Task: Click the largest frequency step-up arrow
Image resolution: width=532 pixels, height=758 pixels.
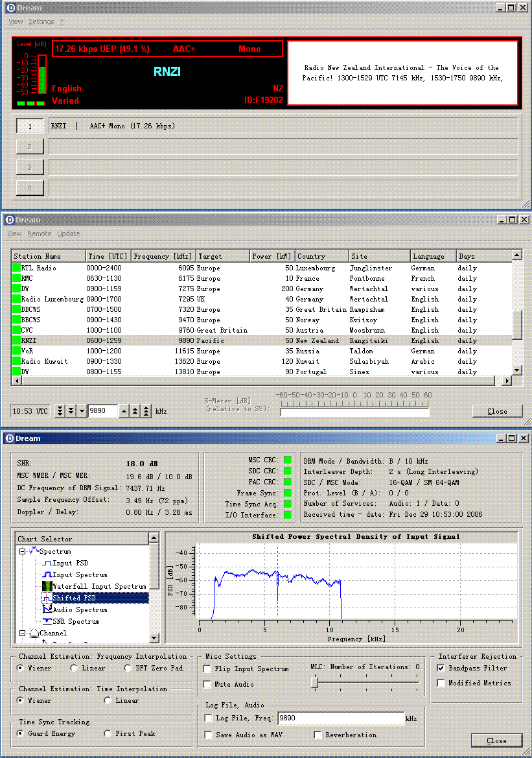Action: 147,411
